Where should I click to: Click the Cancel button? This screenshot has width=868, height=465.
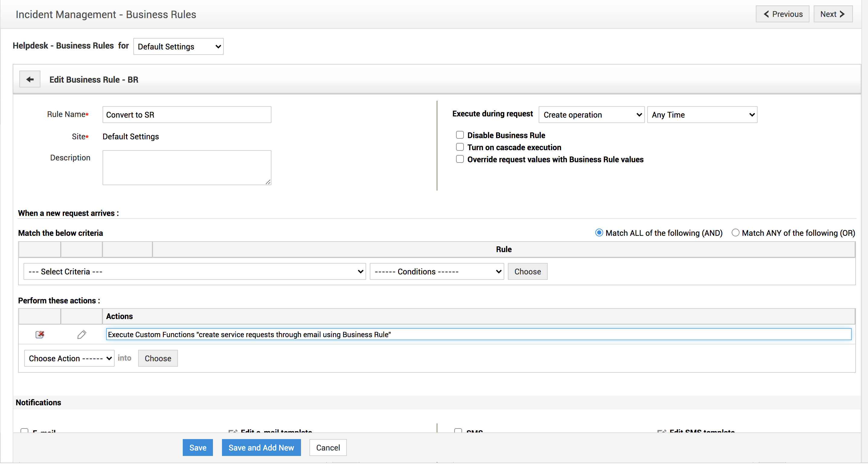pyautogui.click(x=328, y=448)
